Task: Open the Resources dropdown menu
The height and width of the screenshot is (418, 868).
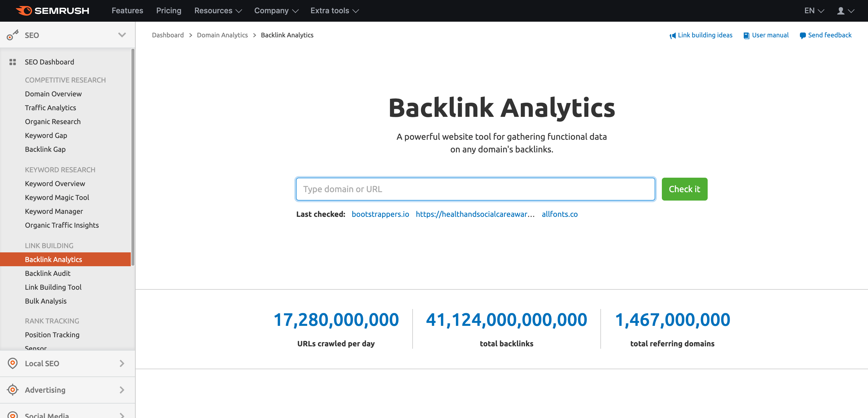Action: pyautogui.click(x=218, y=11)
